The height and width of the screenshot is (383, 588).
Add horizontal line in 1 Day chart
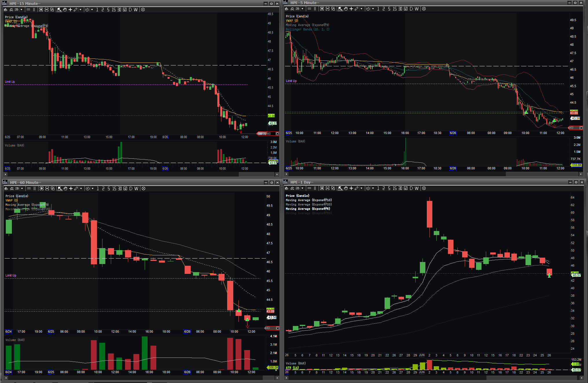[309, 188]
